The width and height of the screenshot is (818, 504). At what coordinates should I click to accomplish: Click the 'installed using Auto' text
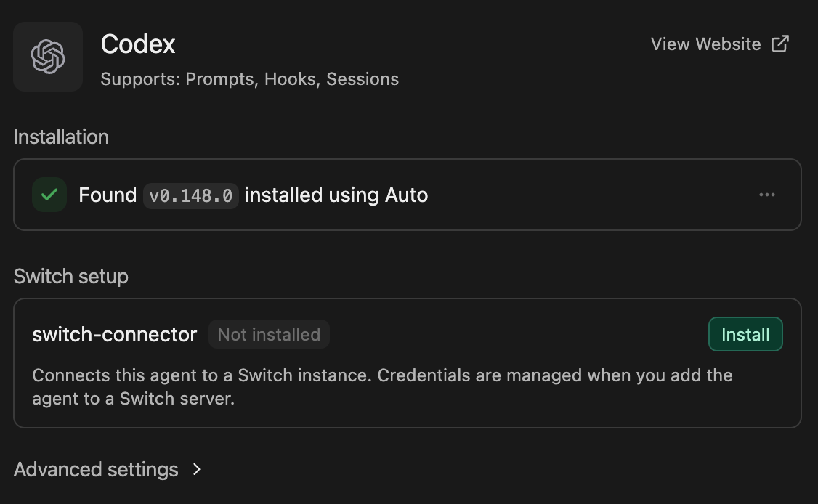pyautogui.click(x=336, y=195)
